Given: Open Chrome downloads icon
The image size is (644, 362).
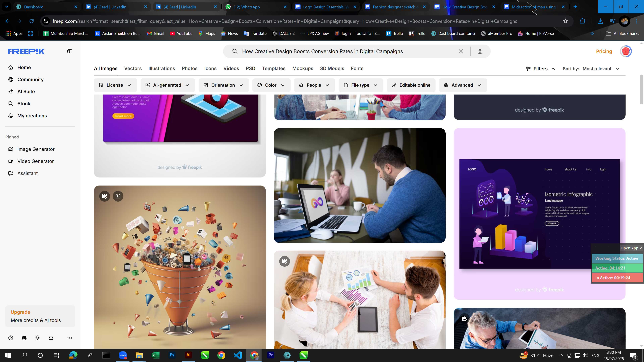Looking at the screenshot, I should point(600,21).
